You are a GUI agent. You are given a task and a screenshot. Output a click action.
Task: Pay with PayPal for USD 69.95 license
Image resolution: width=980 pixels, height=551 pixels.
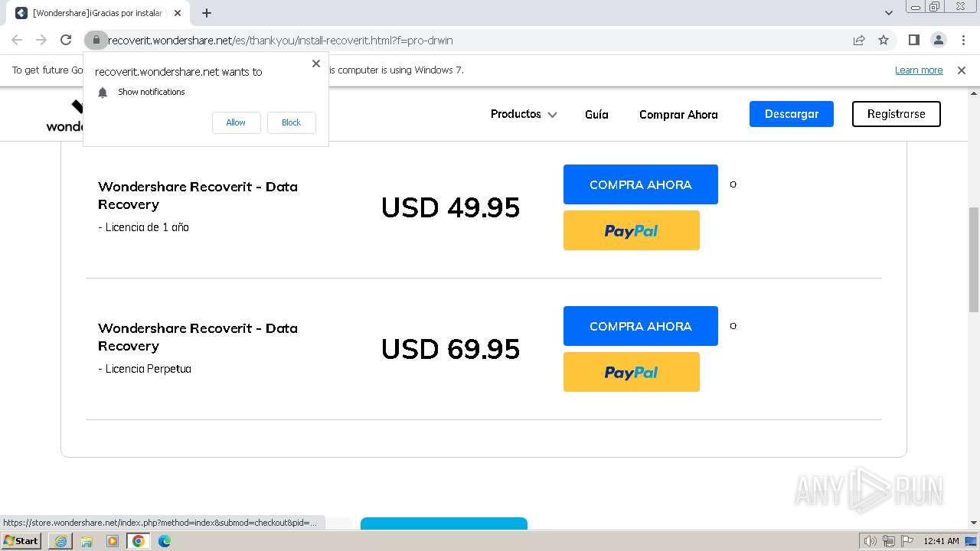632,372
